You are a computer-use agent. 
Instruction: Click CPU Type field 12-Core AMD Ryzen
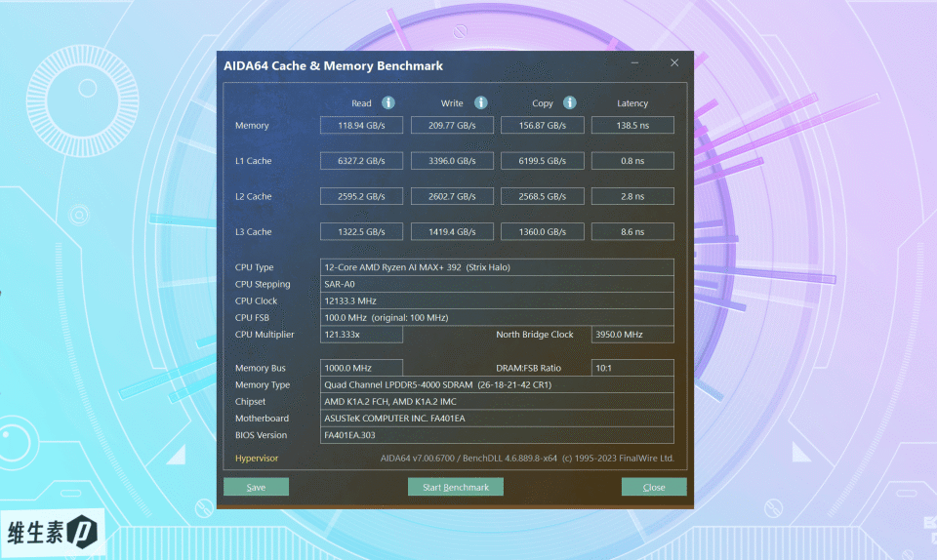tap(497, 267)
